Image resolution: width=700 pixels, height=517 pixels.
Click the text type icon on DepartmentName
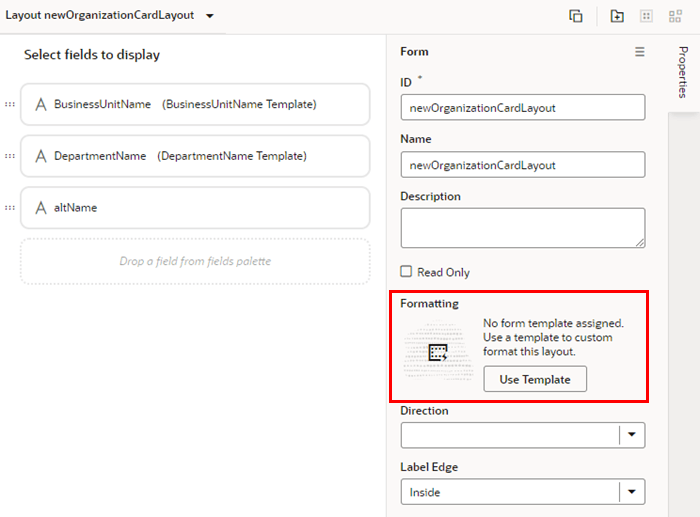pyautogui.click(x=41, y=156)
